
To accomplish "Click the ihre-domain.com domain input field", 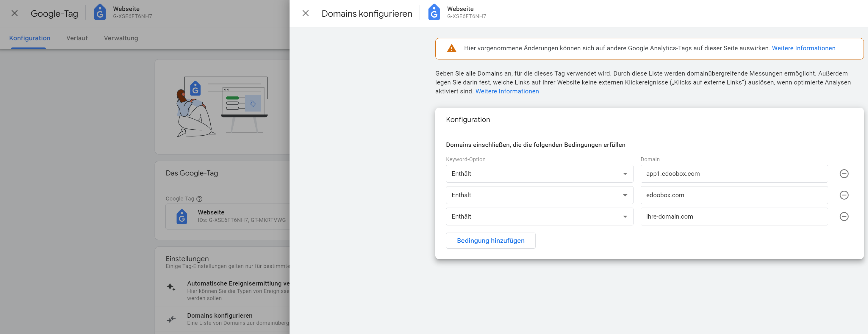I will click(734, 217).
